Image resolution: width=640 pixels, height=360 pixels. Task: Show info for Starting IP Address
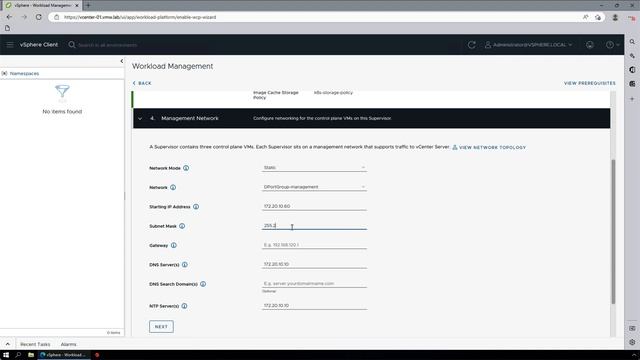click(x=196, y=207)
